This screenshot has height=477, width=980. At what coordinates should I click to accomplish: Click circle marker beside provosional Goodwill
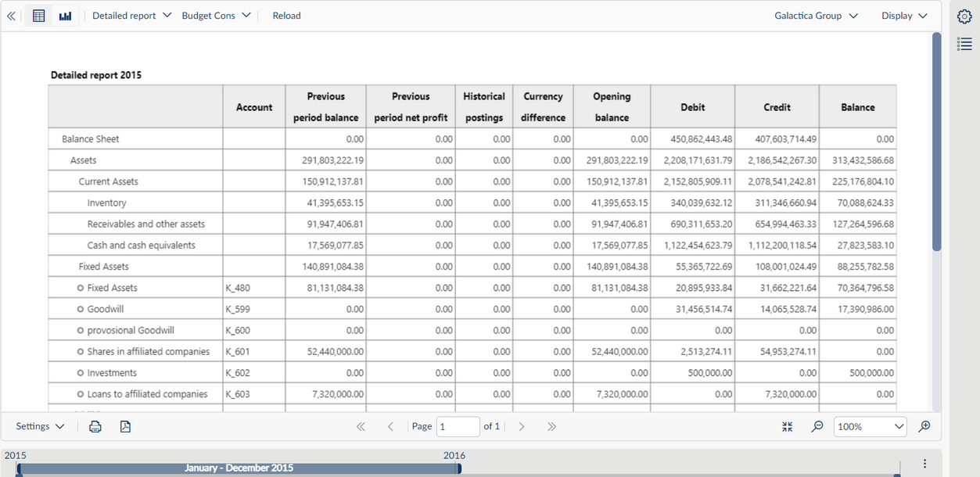point(81,330)
